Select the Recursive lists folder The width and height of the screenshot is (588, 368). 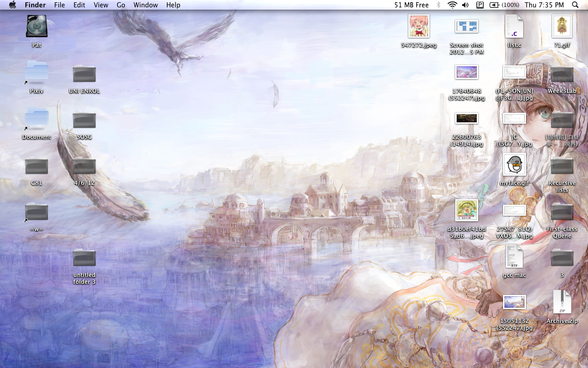click(x=562, y=166)
